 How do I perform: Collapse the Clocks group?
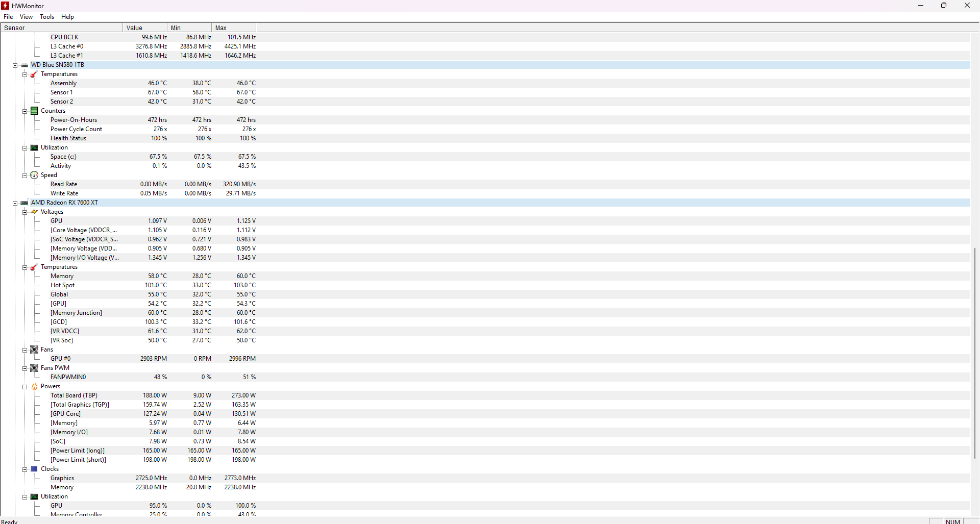pyautogui.click(x=24, y=469)
